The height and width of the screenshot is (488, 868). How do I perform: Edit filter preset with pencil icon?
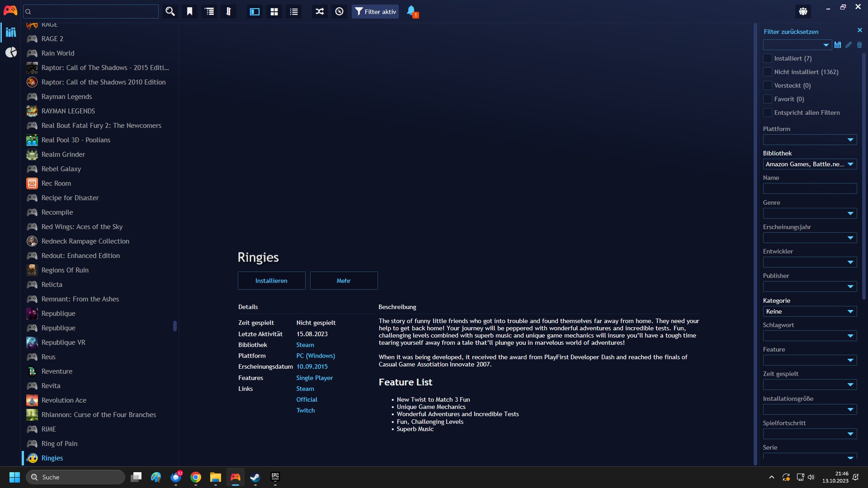849,45
